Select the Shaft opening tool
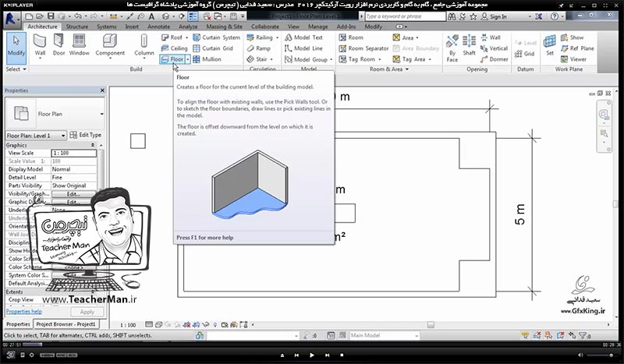624x364 pixels. click(x=470, y=45)
